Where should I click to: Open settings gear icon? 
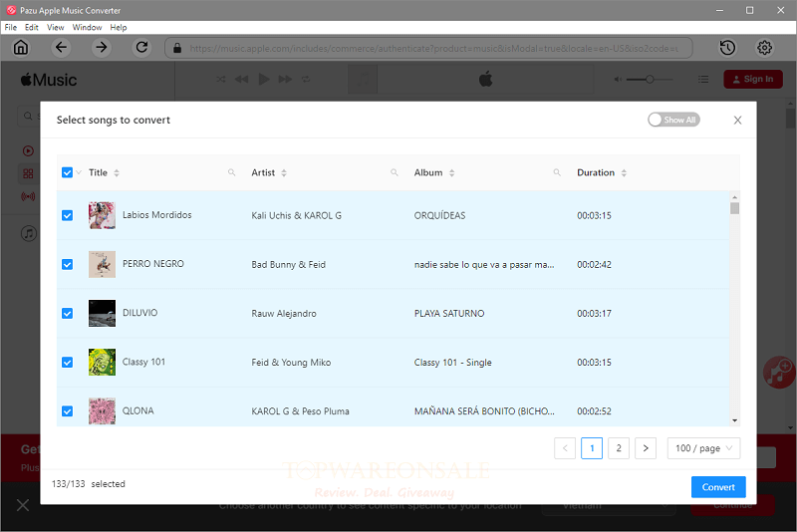click(x=764, y=48)
